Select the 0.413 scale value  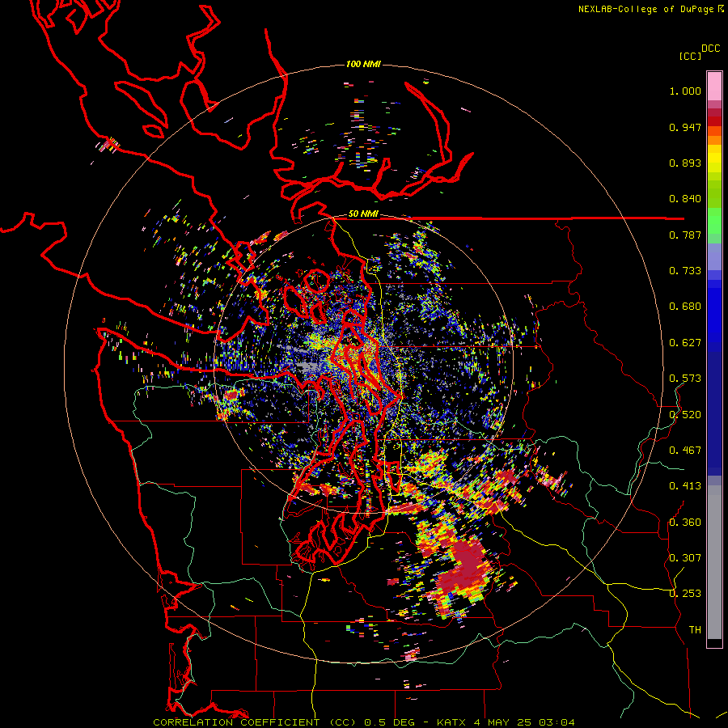tap(685, 486)
